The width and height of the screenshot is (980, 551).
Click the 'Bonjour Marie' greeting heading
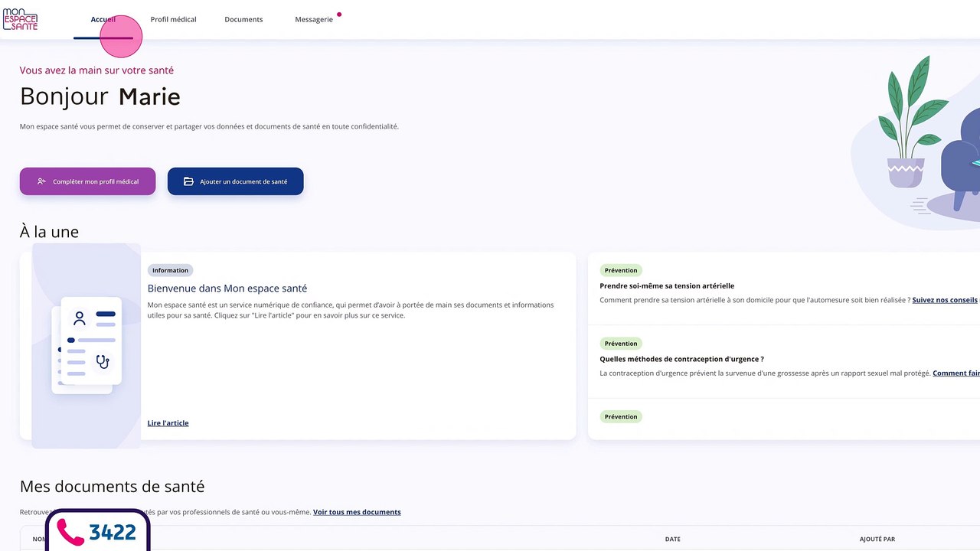click(100, 96)
